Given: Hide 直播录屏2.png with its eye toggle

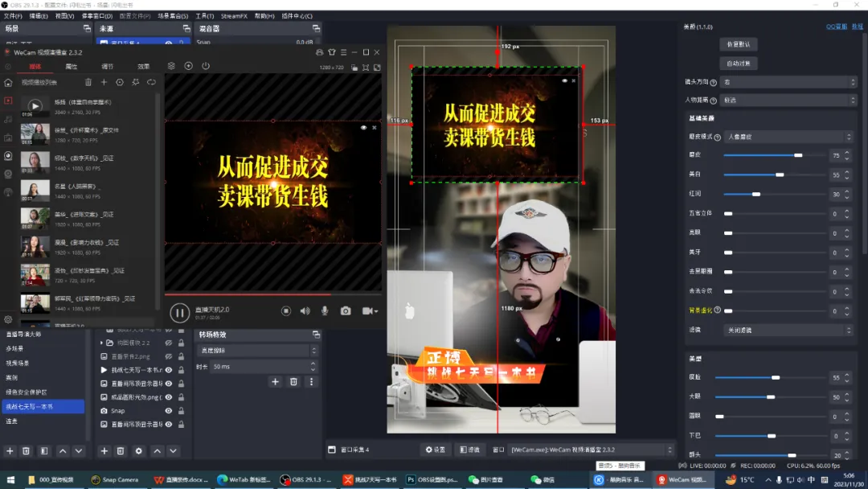Looking at the screenshot, I should point(168,356).
